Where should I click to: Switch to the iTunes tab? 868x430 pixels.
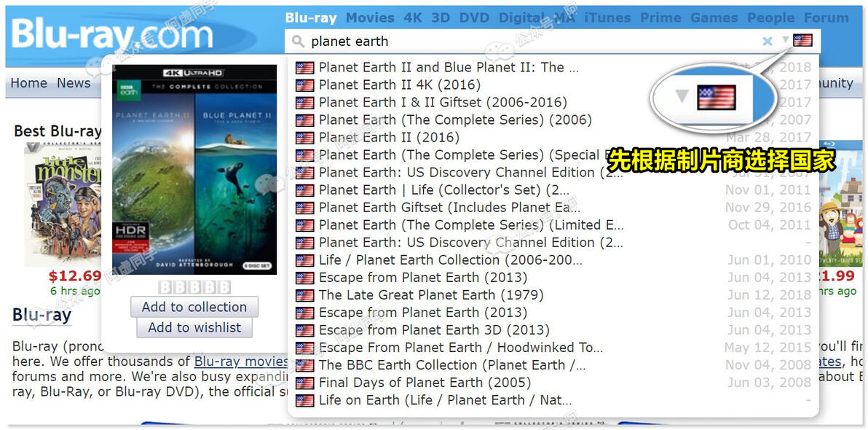click(x=607, y=17)
